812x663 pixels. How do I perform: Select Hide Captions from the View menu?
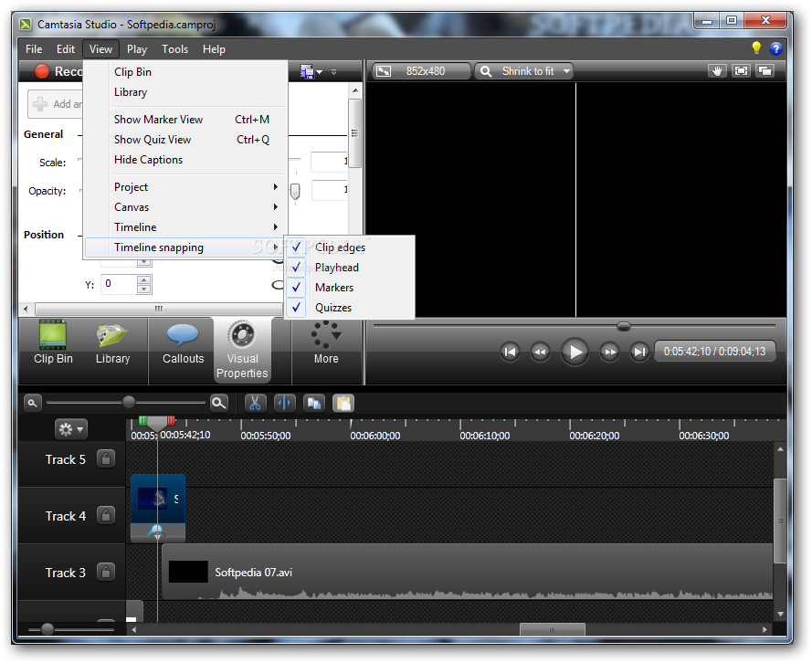click(148, 160)
